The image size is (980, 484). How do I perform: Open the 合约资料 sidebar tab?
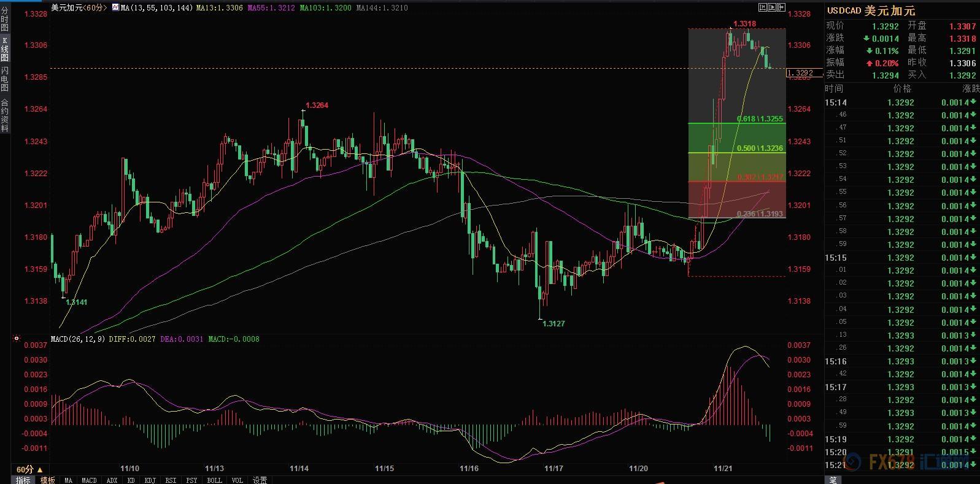pyautogui.click(x=5, y=115)
